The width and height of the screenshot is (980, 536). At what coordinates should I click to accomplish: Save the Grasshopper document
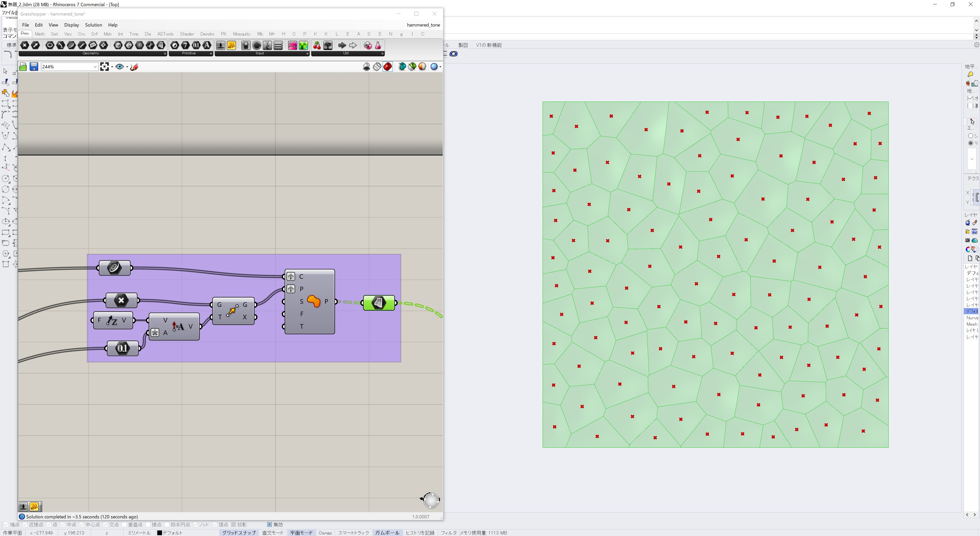point(34,67)
